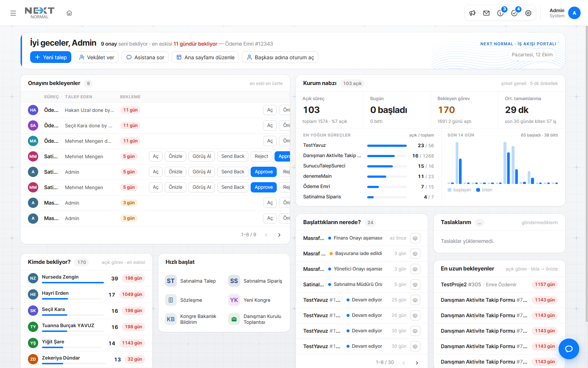This screenshot has width=588, height=368.
Task: Open settings gear icon
Action: [x=528, y=13]
